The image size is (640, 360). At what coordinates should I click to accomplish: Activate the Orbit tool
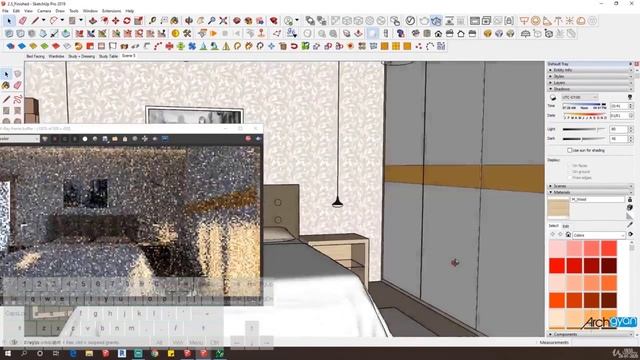[x=189, y=21]
